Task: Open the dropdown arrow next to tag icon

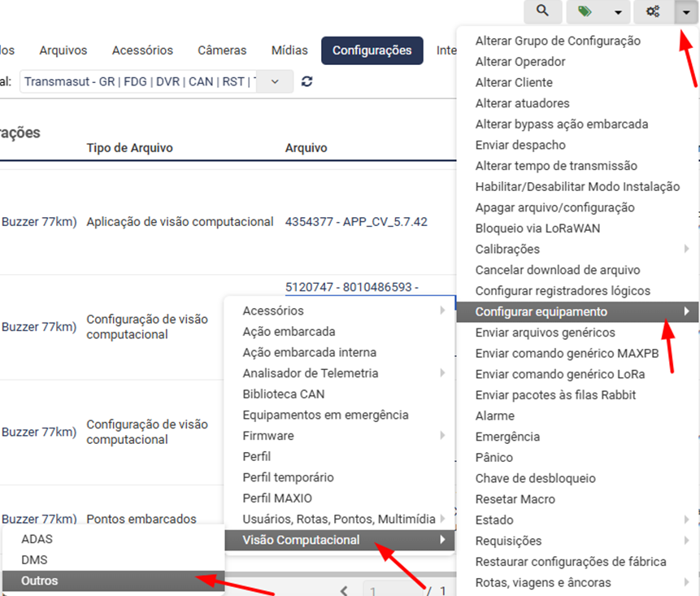Action: 619,12
